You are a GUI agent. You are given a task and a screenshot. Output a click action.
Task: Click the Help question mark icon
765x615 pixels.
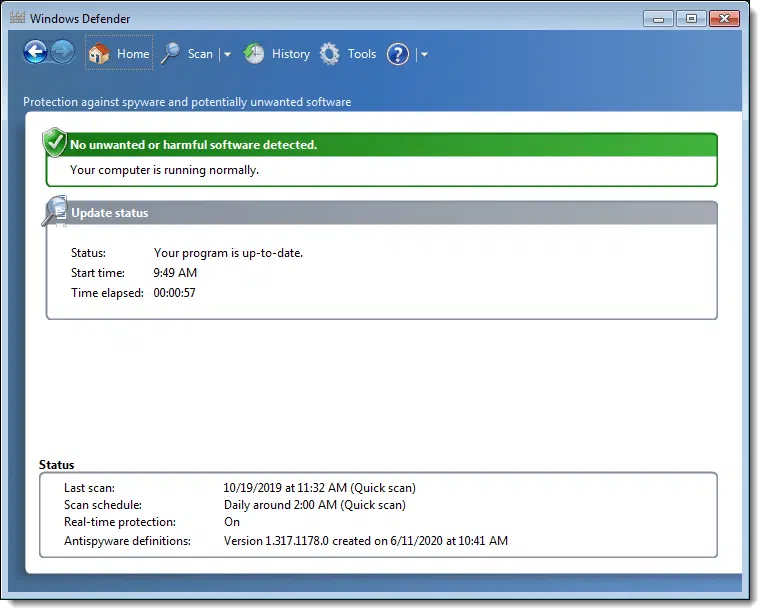[398, 54]
